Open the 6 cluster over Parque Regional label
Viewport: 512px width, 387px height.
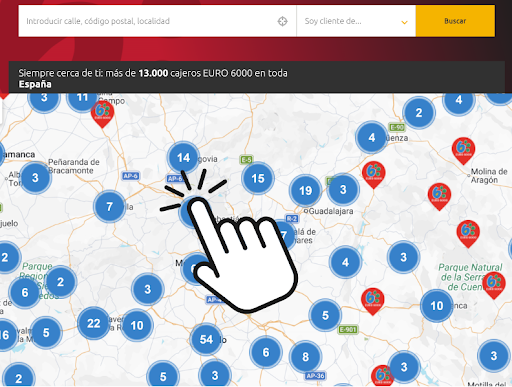(x=25, y=292)
